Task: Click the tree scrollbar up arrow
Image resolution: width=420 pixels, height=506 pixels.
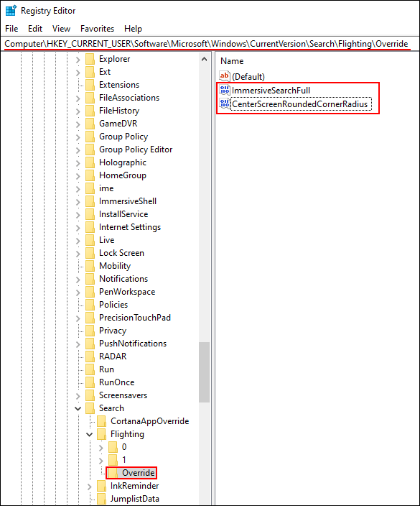Action: 204,60
